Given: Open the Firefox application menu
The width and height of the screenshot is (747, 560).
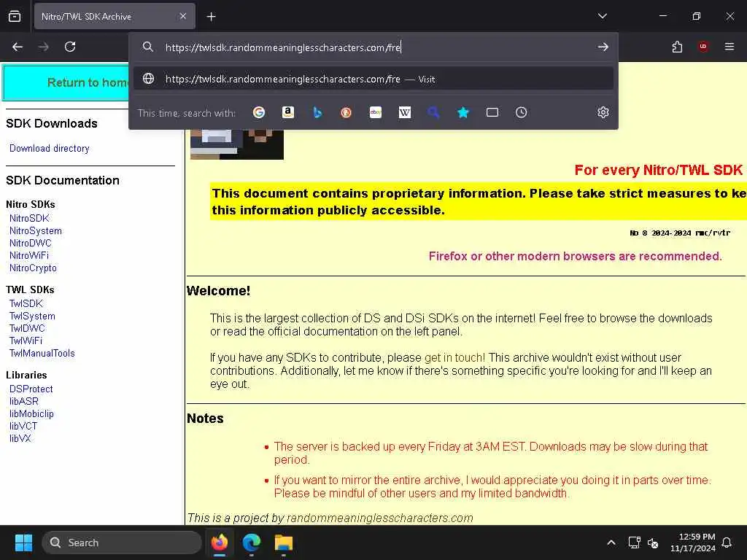Looking at the screenshot, I should pyautogui.click(x=729, y=47).
